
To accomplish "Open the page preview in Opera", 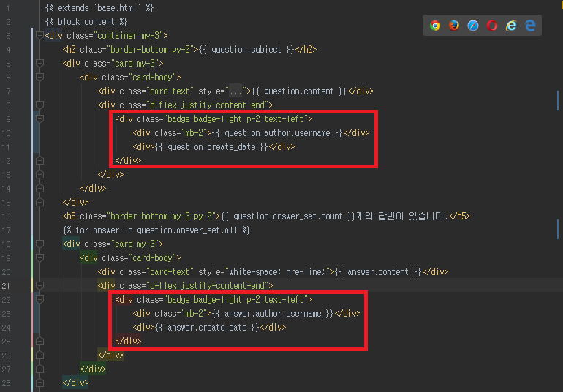I will pos(492,26).
